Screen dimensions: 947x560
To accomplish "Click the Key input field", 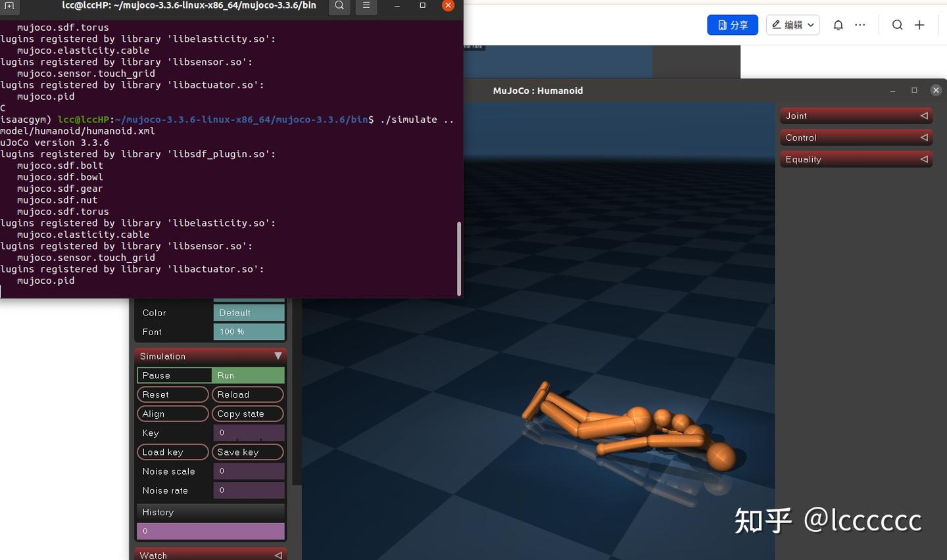I will tap(249, 432).
